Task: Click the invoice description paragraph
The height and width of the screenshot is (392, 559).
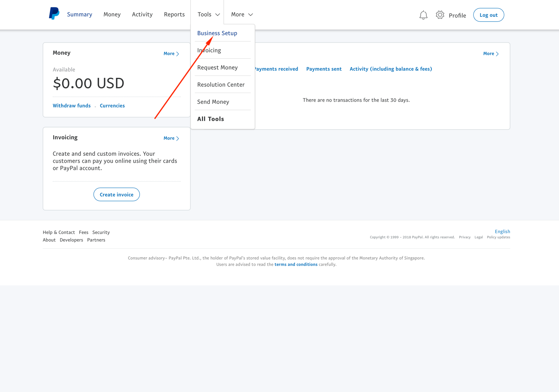Action: [115, 161]
